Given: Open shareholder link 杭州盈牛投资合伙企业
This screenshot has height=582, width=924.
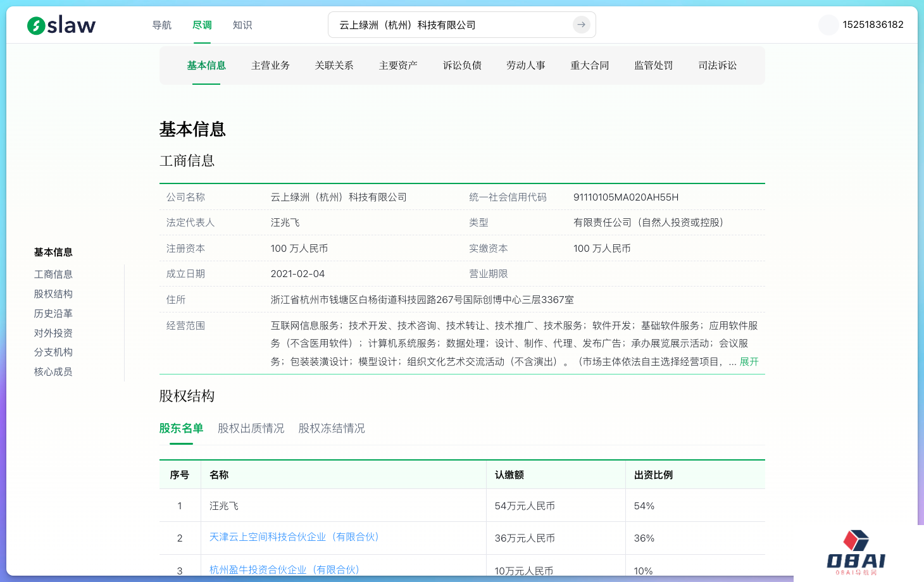Looking at the screenshot, I should (x=284, y=570).
